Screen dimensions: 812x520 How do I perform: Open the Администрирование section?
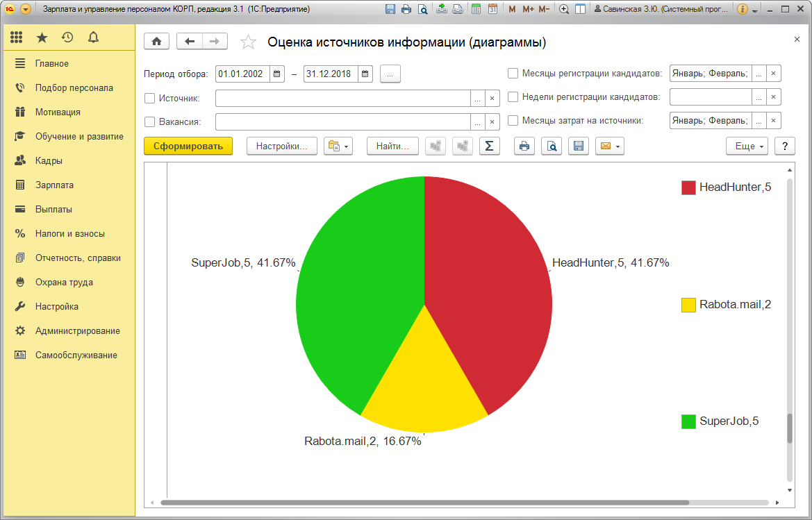click(69, 330)
